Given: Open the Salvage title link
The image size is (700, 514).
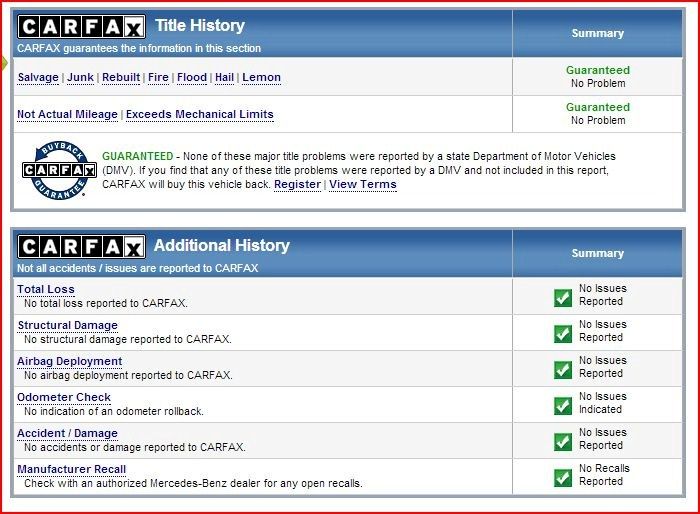Looking at the screenshot, I should pyautogui.click(x=38, y=77).
